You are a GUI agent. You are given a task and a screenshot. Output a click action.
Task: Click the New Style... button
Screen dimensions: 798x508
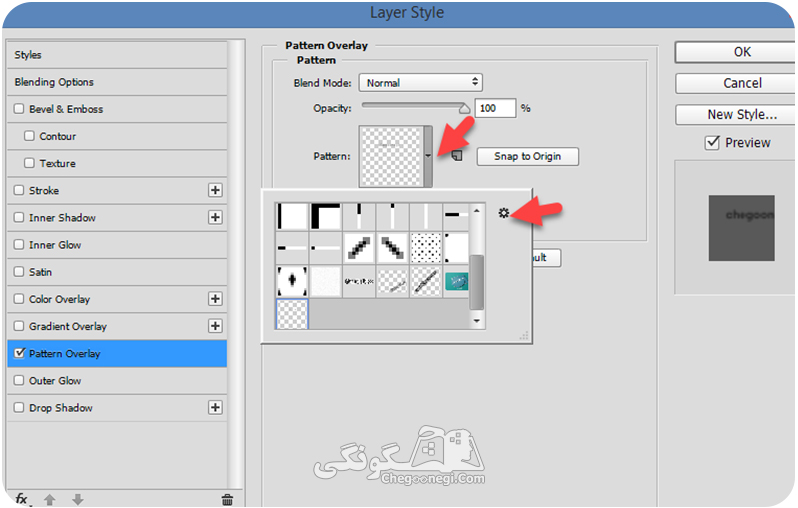pyautogui.click(x=742, y=115)
